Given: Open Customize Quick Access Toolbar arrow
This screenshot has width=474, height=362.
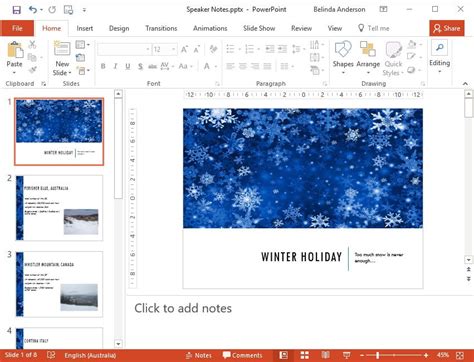Looking at the screenshot, I should [x=84, y=10].
